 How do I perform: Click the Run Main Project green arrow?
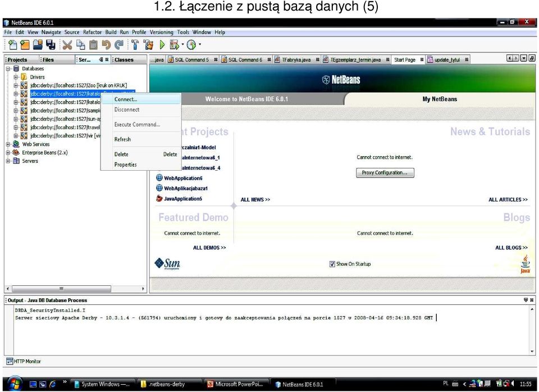point(162,45)
